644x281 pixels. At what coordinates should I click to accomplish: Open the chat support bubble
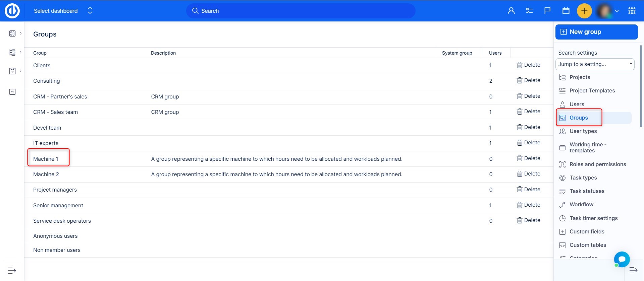[622, 259]
